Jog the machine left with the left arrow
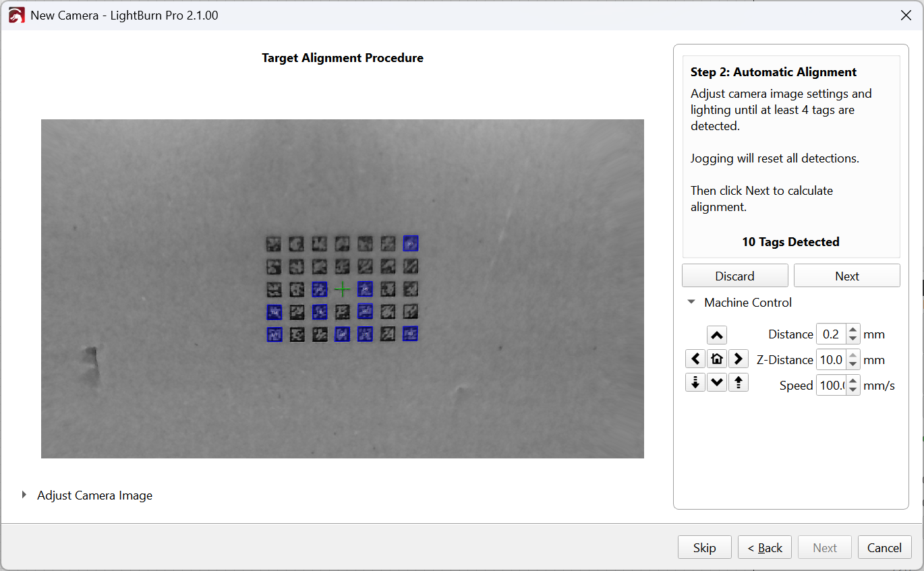 [695, 359]
